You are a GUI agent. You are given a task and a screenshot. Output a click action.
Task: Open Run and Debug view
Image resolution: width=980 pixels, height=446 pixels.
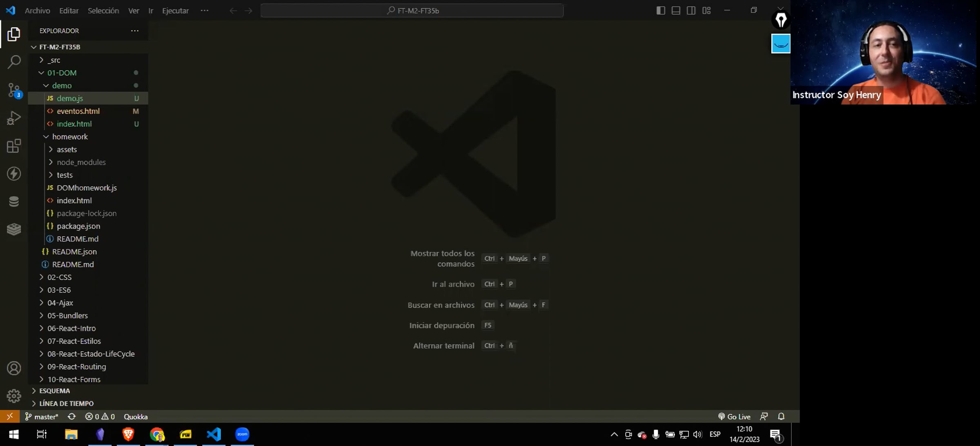(14, 118)
